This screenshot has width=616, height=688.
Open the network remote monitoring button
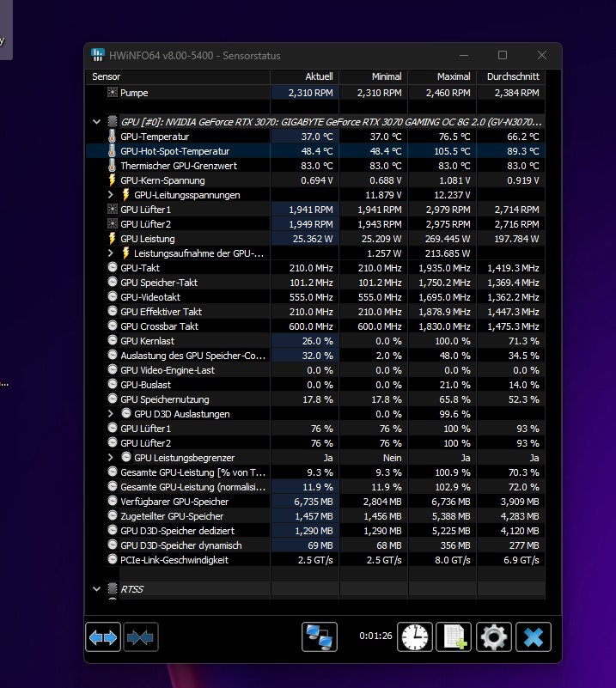point(320,636)
